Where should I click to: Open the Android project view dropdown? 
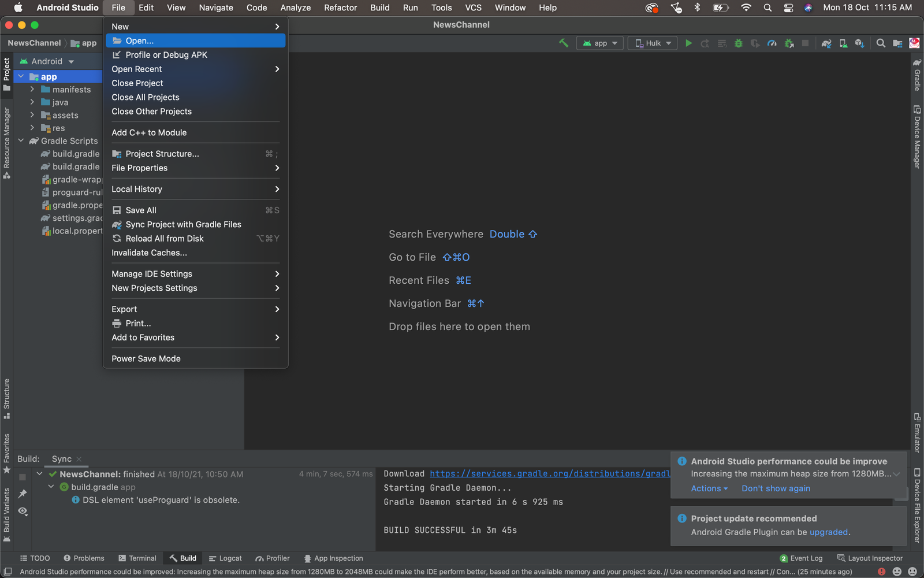tap(47, 61)
